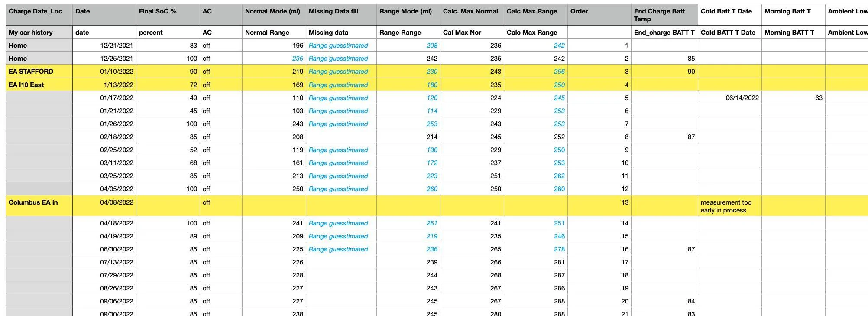868x316 pixels.
Task: Select the 'Cal Max Nor' subheader cell
Action: tap(472, 32)
